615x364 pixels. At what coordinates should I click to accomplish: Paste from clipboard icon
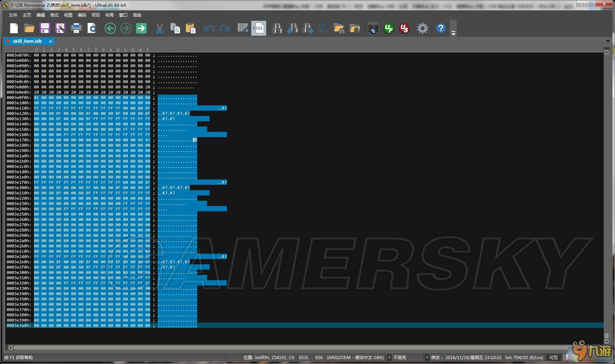pos(191,28)
